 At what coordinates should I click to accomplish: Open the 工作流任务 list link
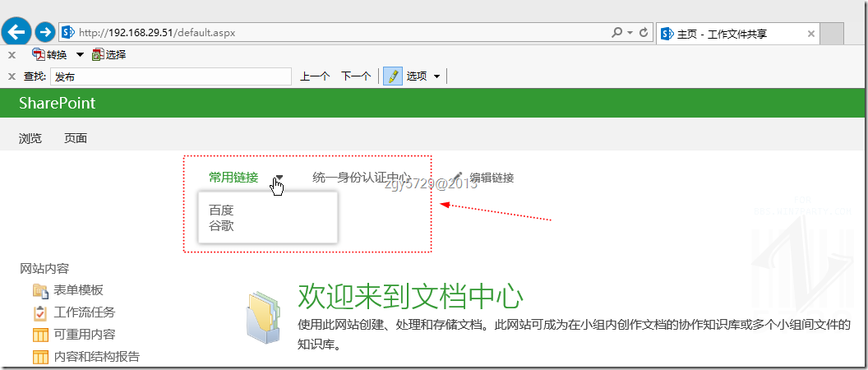click(x=84, y=312)
